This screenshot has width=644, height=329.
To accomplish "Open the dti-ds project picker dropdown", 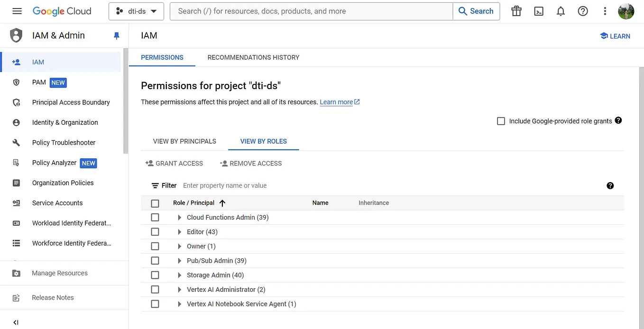I will pyautogui.click(x=136, y=11).
